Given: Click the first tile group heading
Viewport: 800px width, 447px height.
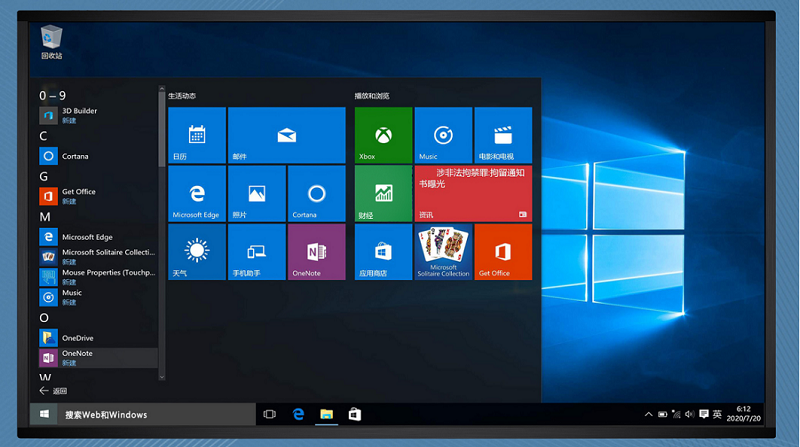Looking at the screenshot, I should (x=182, y=96).
